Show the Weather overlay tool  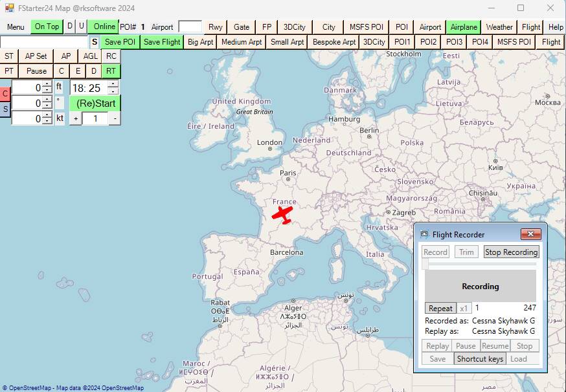click(x=499, y=27)
